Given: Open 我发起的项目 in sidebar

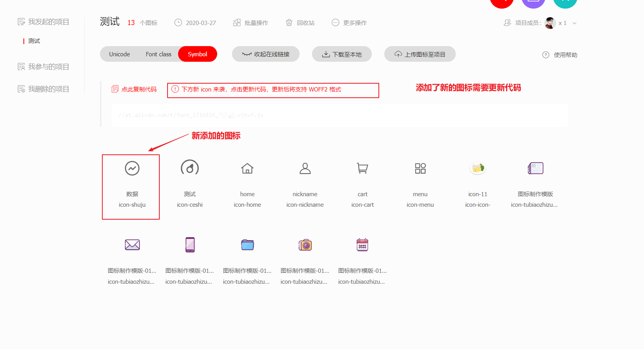Looking at the screenshot, I should pyautogui.click(x=48, y=21).
